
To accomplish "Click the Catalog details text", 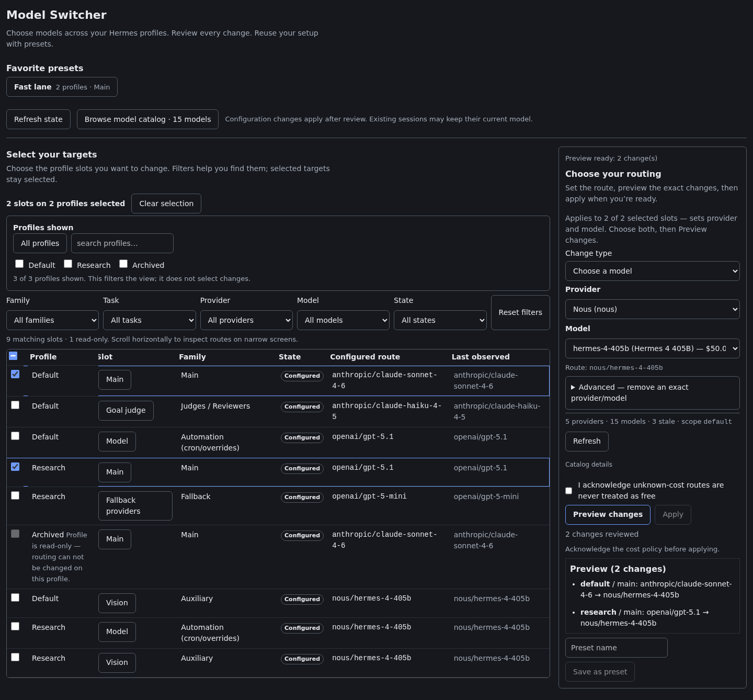I will click(589, 465).
